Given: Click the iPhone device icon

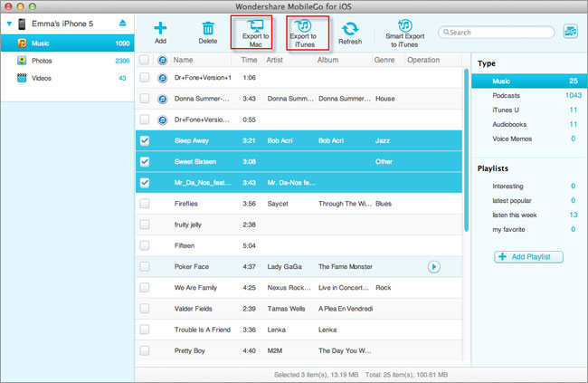Looking at the screenshot, I should tap(22, 24).
